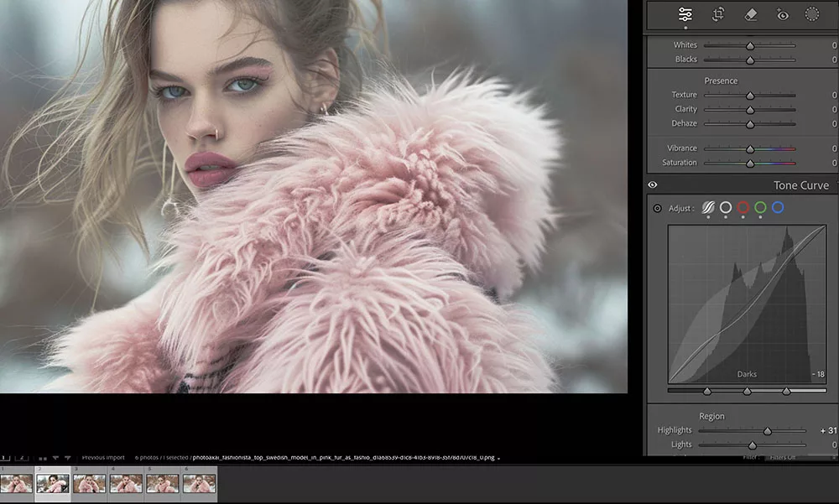
Task: Click the Saturation slider handle
Action: tap(750, 164)
